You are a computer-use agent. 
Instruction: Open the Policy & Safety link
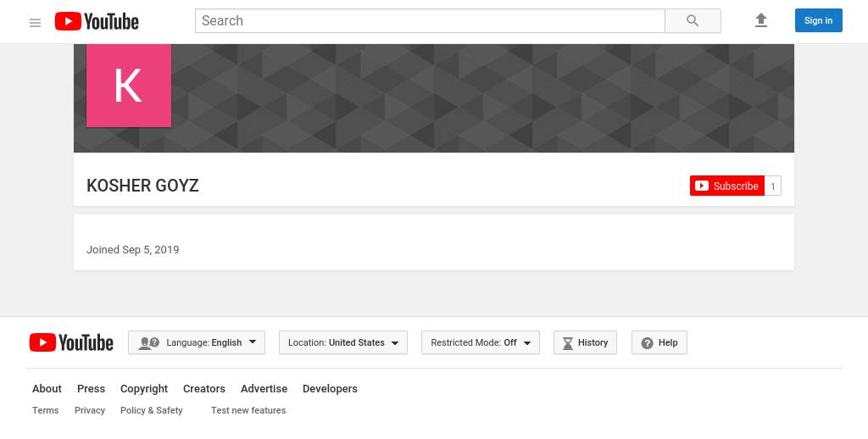152,410
